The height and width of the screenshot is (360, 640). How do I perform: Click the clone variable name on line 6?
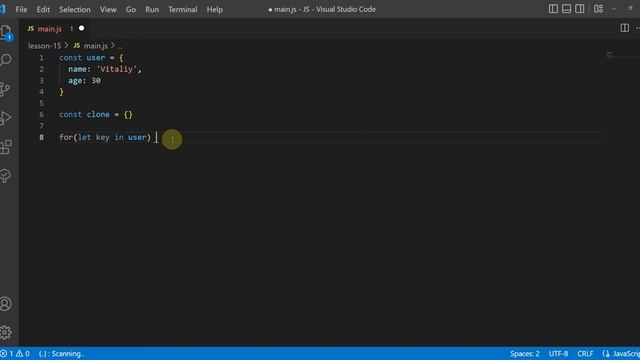click(98, 114)
